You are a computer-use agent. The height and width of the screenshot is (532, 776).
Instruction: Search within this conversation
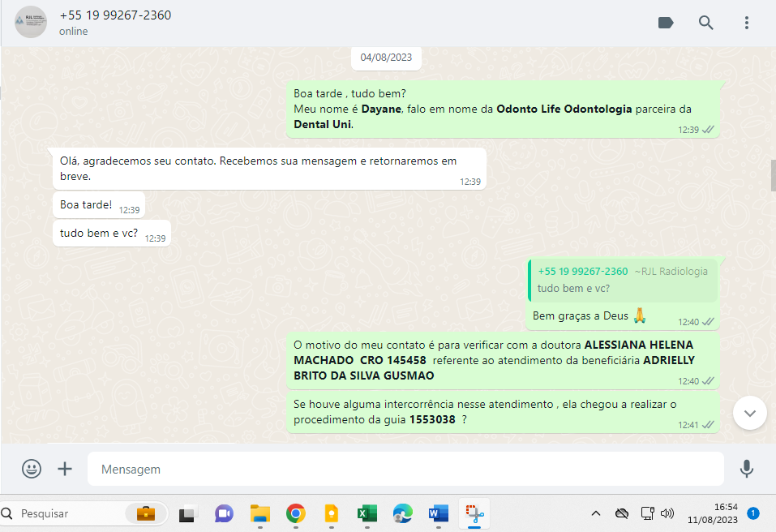pos(706,23)
